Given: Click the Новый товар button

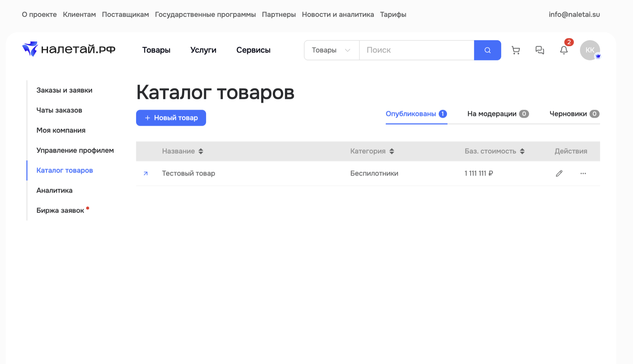Looking at the screenshot, I should (x=171, y=118).
